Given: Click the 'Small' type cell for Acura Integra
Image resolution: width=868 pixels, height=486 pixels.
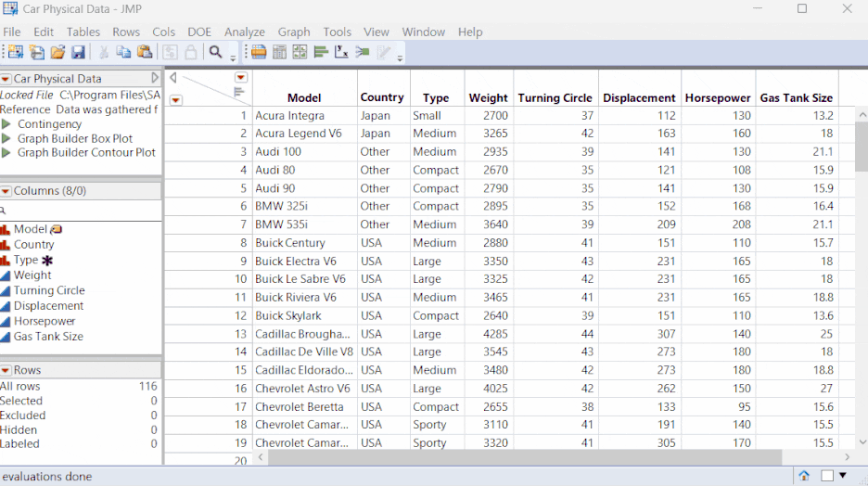Looking at the screenshot, I should [x=438, y=116].
